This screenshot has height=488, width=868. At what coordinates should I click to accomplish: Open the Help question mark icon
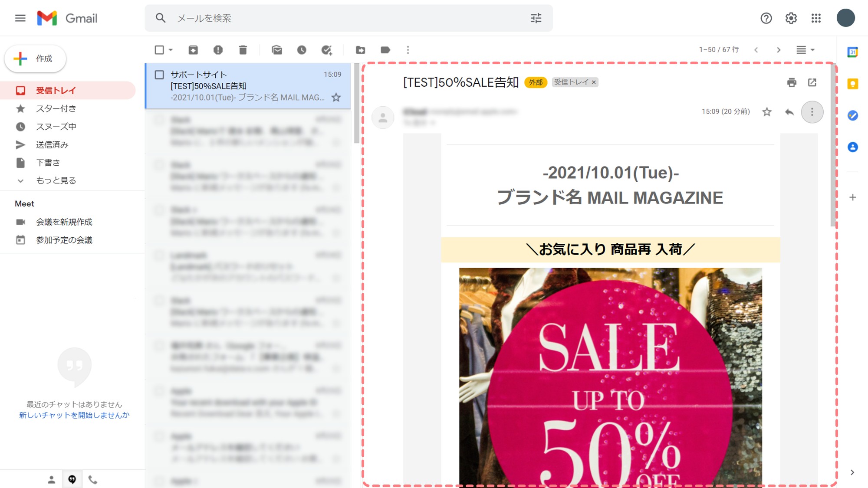(766, 18)
